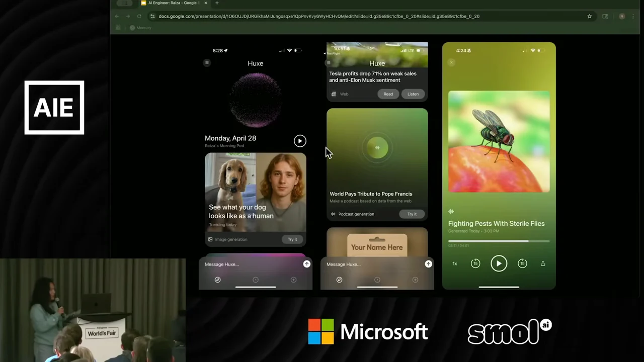View site information for docs.google.com
This screenshot has height=362, width=644.
(152, 16)
